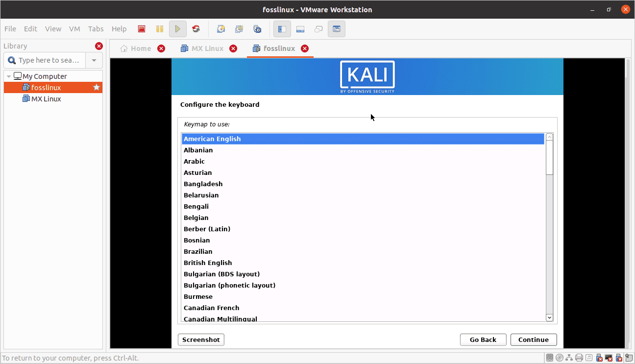Click the magnifier icon in library search
Screen dimensions: 635x364
[12, 60]
